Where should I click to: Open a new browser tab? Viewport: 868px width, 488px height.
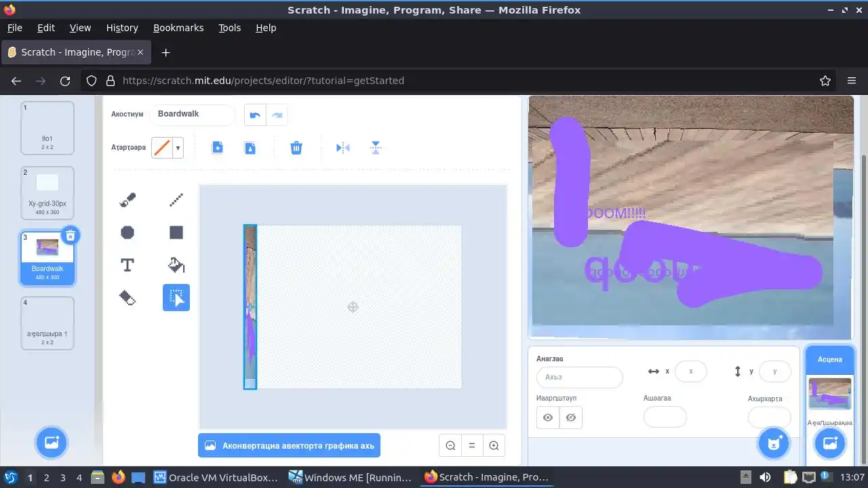click(x=165, y=52)
